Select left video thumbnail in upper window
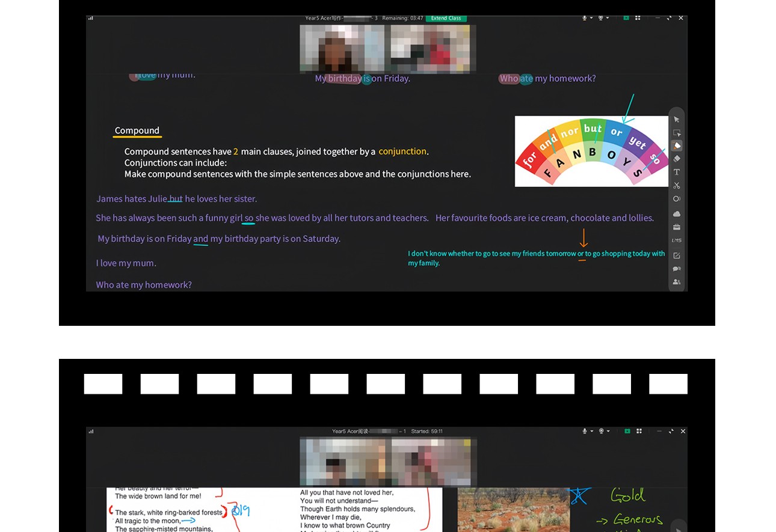This screenshot has height=532, width=776. (342, 48)
